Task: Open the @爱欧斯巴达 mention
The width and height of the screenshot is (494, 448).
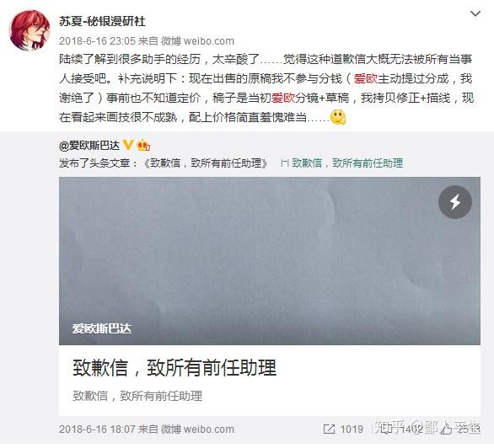Action: click(x=89, y=146)
